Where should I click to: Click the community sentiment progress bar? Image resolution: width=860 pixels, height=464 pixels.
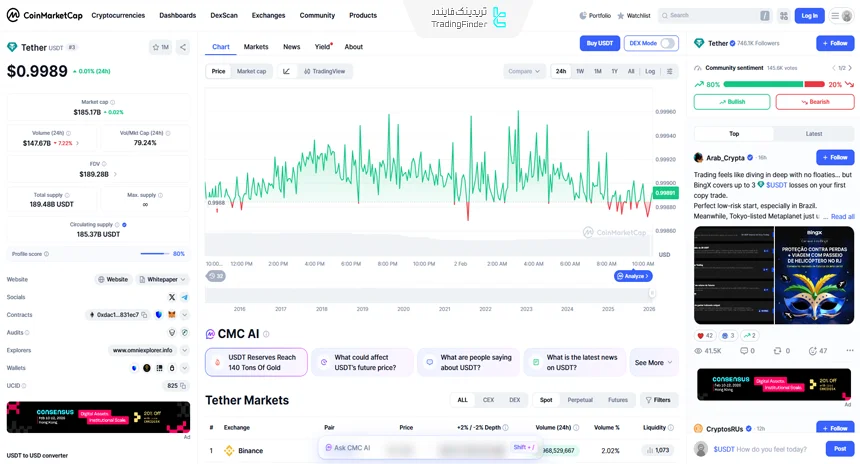point(774,84)
